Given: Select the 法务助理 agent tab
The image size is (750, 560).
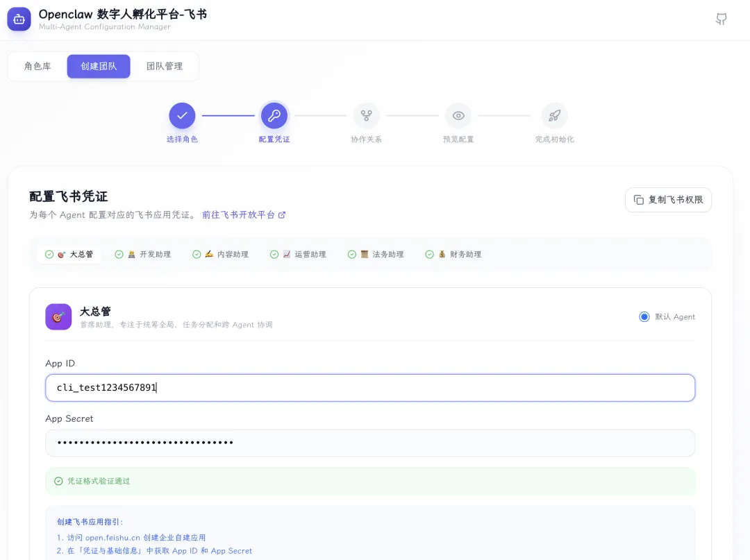Looking at the screenshot, I should pyautogui.click(x=376, y=254).
